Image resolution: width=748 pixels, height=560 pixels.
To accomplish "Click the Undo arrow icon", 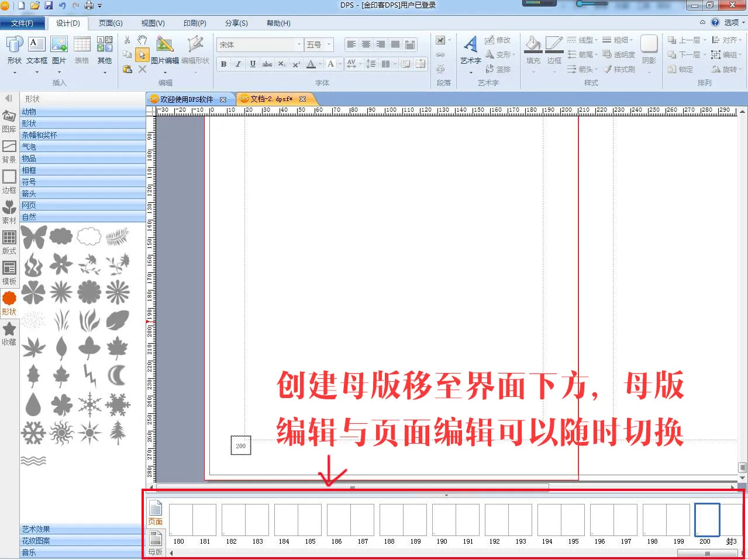I will point(62,6).
